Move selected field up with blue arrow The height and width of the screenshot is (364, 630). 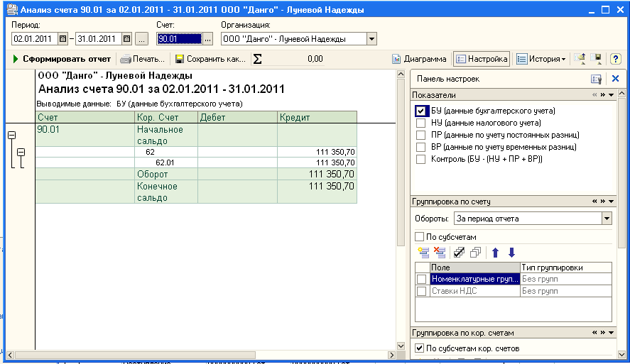point(496,252)
